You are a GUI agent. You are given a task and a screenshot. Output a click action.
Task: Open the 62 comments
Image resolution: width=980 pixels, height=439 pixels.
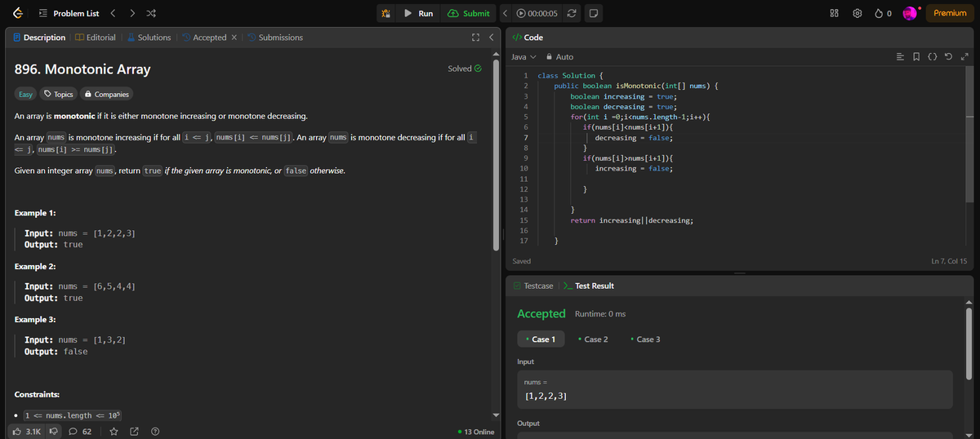point(80,432)
